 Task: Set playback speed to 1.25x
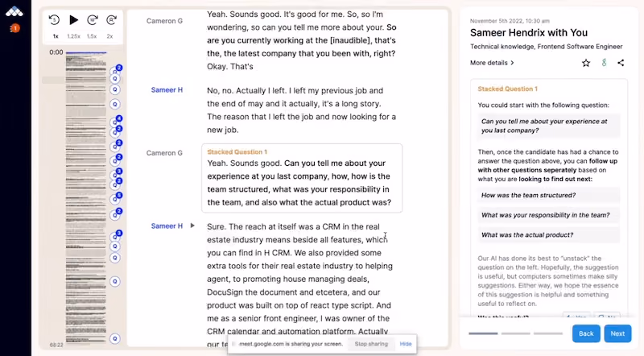[73, 36]
